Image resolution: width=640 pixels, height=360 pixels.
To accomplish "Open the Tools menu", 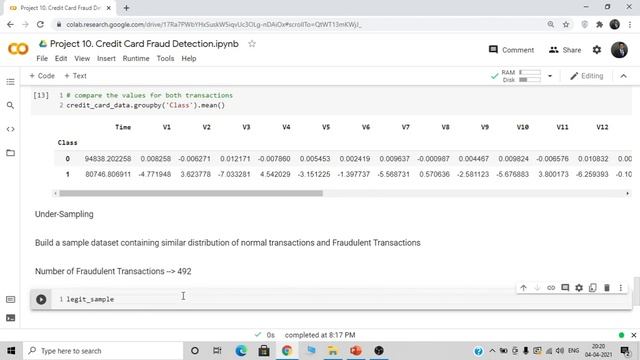I will coord(165,58).
